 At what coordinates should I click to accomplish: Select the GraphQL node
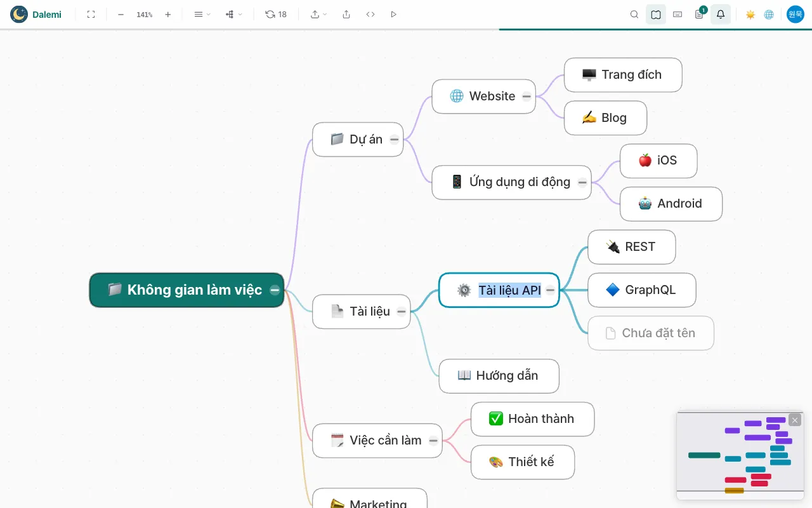coord(642,290)
